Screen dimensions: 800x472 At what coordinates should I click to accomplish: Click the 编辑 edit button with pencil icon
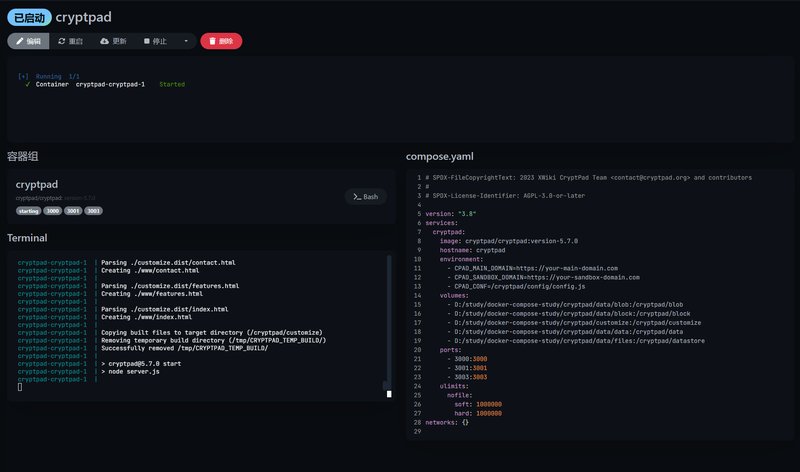pyautogui.click(x=29, y=41)
